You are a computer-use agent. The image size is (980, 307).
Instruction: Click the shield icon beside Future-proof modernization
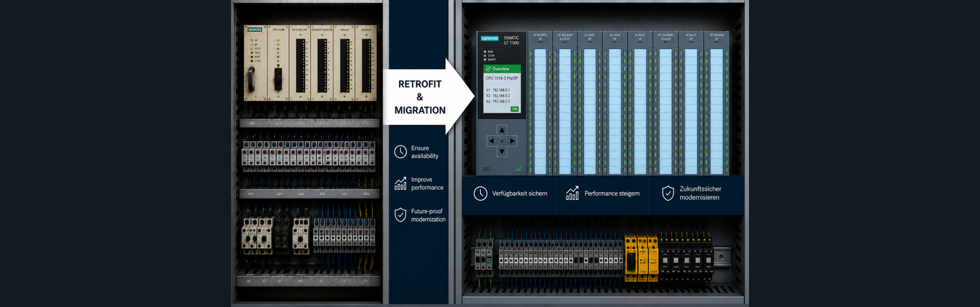click(400, 215)
